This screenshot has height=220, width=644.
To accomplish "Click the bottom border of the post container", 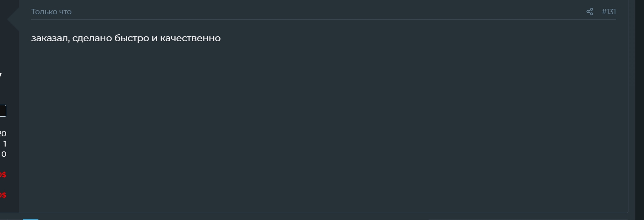I will click(323, 213).
